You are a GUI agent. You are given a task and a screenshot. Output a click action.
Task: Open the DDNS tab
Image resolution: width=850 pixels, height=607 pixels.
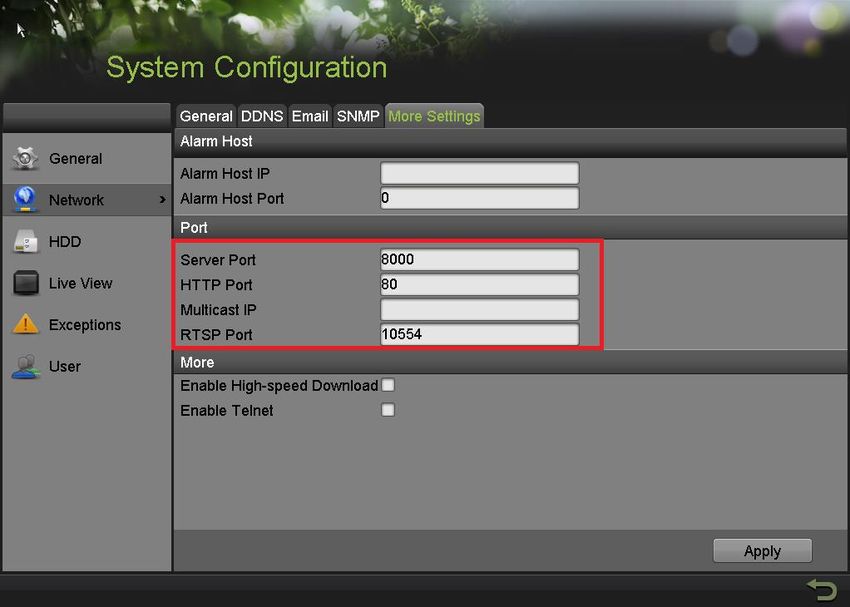click(x=262, y=116)
